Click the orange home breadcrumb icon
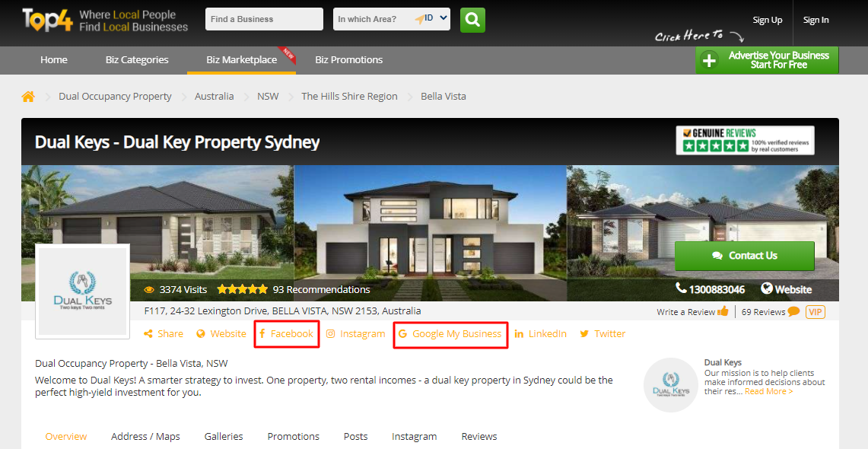Viewport: 868px width, 449px height. pyautogui.click(x=27, y=97)
